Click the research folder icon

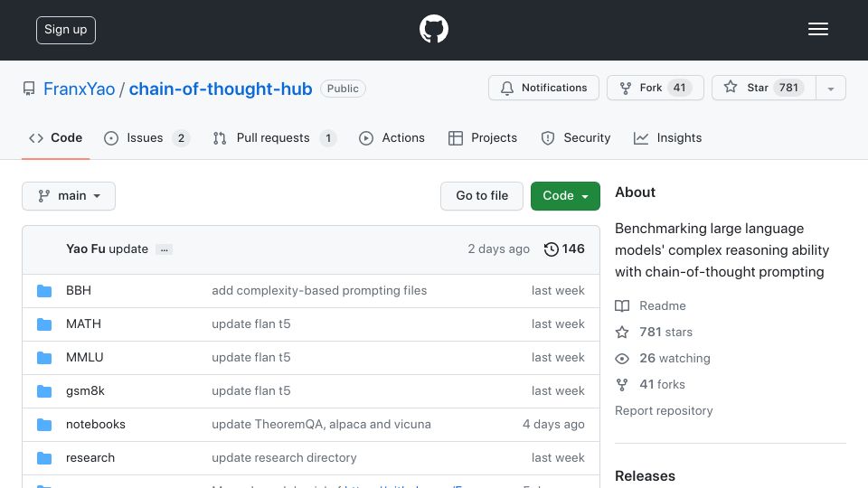click(44, 458)
